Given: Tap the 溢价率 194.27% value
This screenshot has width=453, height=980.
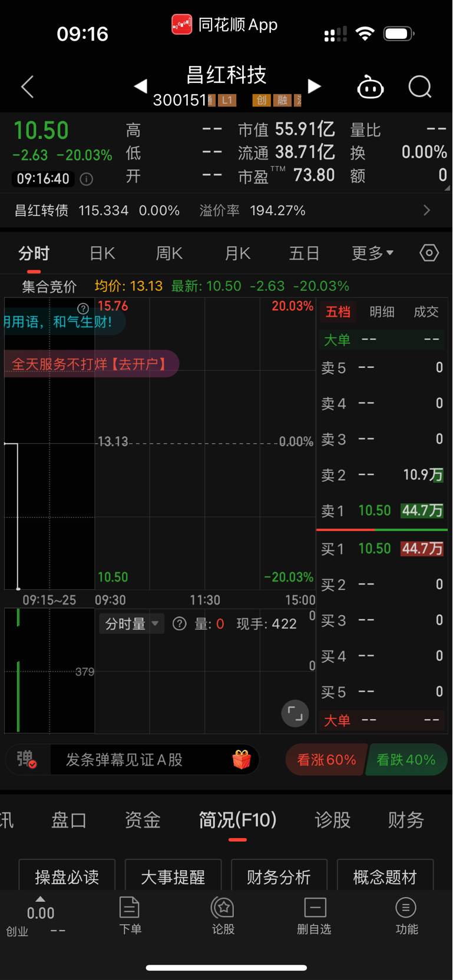Looking at the screenshot, I should (277, 210).
